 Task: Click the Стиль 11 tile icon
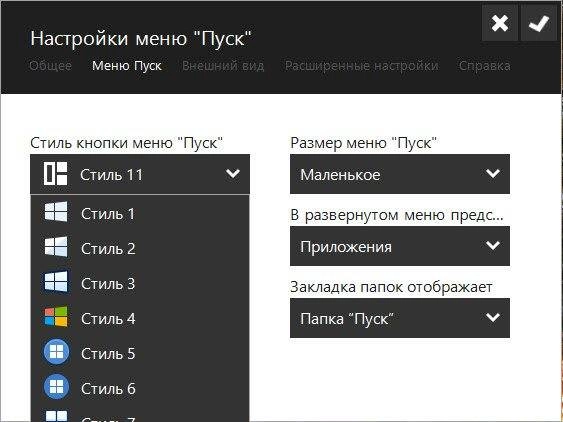56,173
